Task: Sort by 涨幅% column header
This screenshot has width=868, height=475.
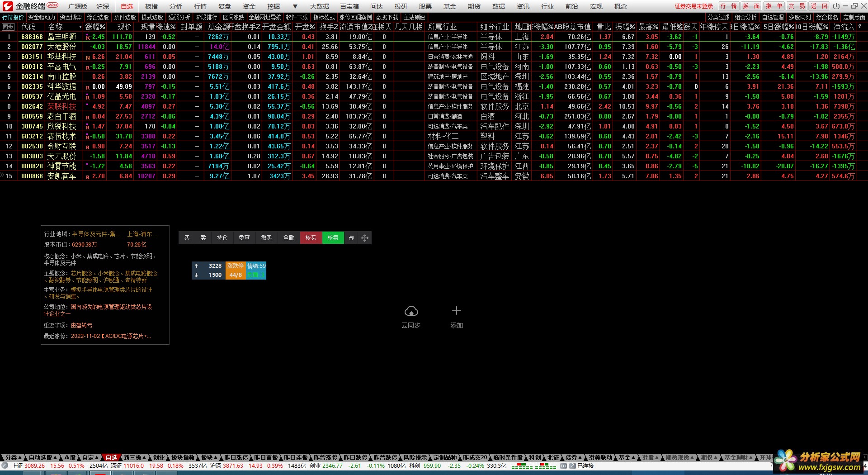Action: 95,27
